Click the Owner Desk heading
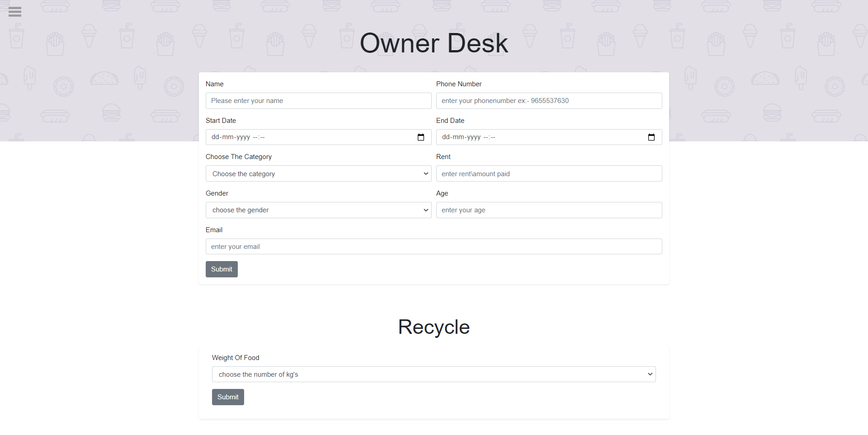 click(434, 43)
